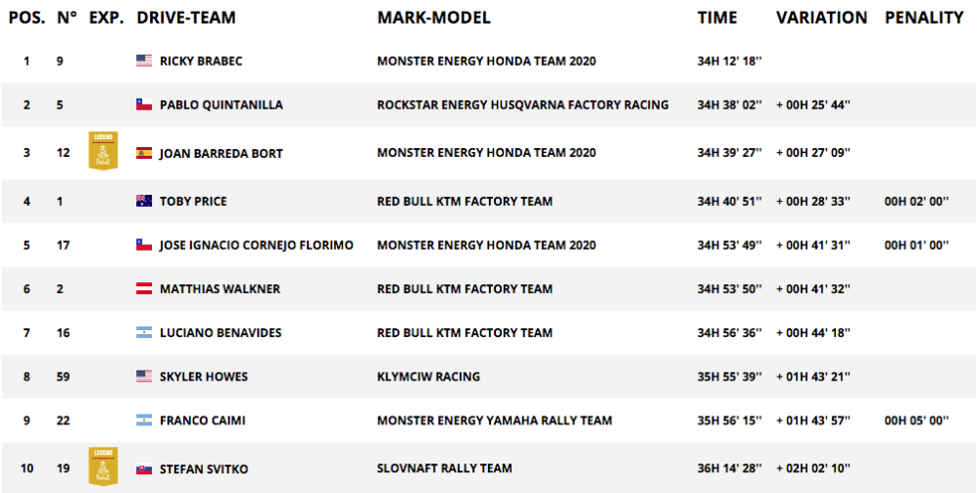
Task: Click the USA flag beside Skyler Howes
Action: [144, 376]
